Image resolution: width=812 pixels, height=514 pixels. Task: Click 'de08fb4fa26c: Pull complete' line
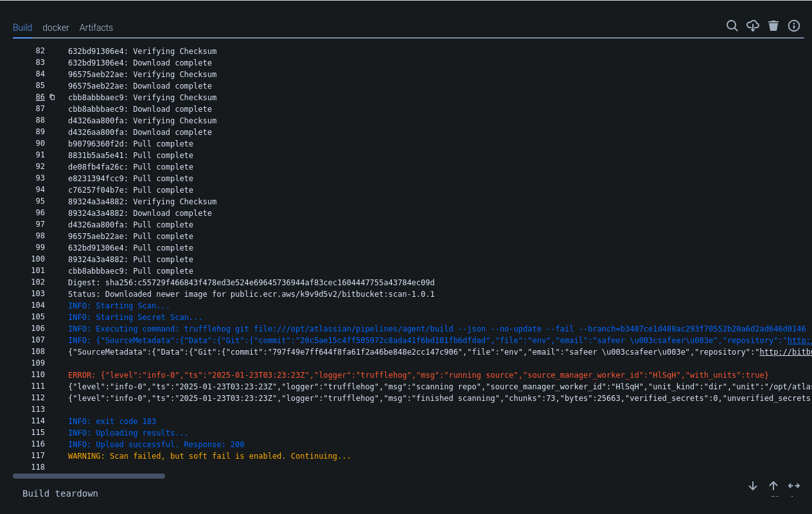tap(130, 167)
